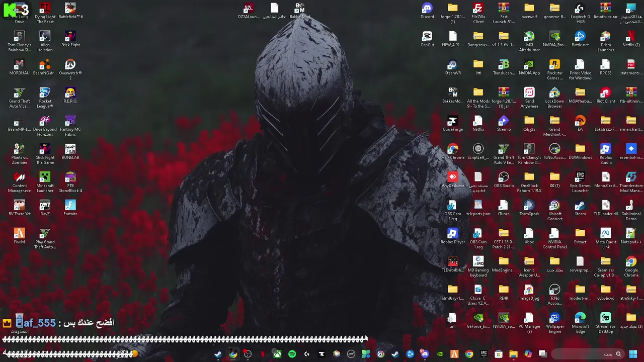Viewport: 644px width, 362px height.
Task: Open the Windows Start menu
Action: (633, 354)
